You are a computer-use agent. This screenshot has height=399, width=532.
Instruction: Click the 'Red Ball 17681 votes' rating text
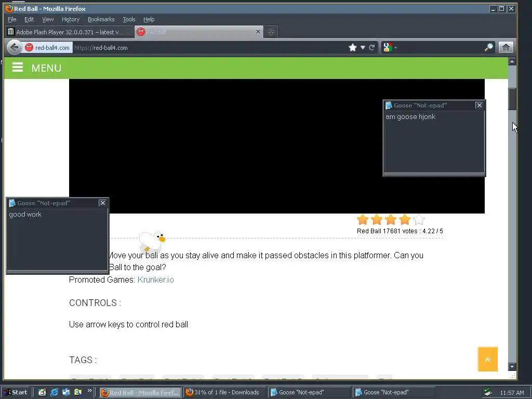400,231
